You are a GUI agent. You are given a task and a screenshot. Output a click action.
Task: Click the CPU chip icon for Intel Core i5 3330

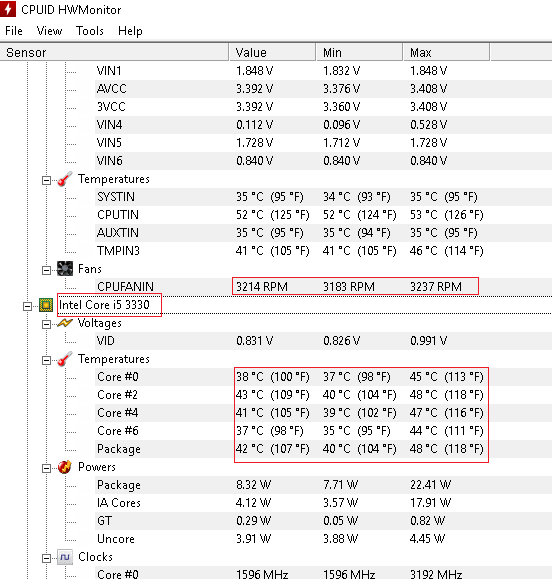tap(46, 305)
